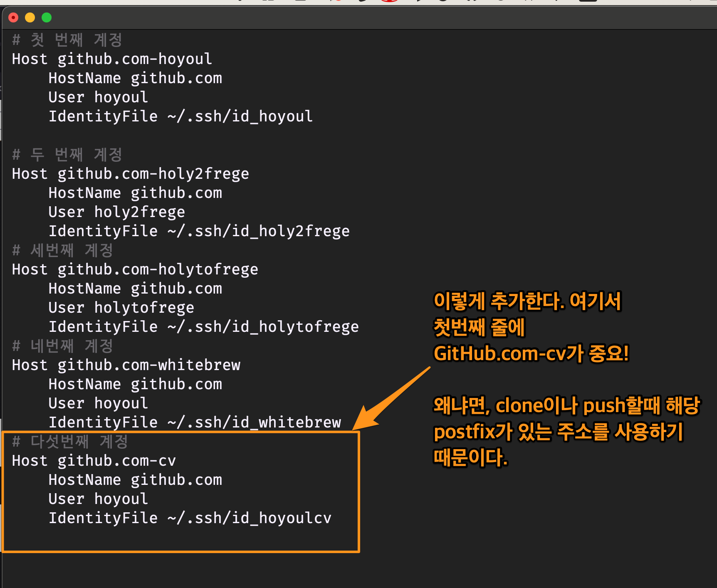Click the '# 다섯번째 계정' comment inside the orange box
Image resolution: width=717 pixels, height=588 pixels.
pos(71,442)
